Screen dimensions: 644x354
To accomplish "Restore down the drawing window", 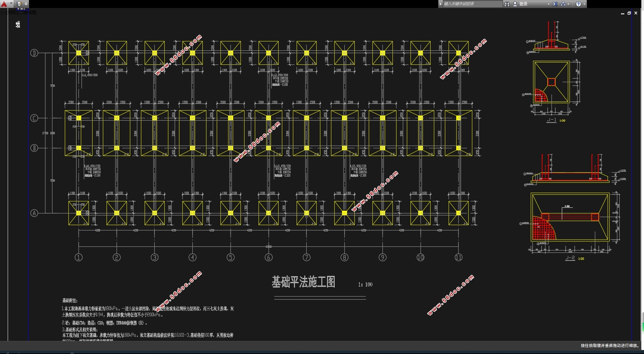I will click(x=629, y=13).
